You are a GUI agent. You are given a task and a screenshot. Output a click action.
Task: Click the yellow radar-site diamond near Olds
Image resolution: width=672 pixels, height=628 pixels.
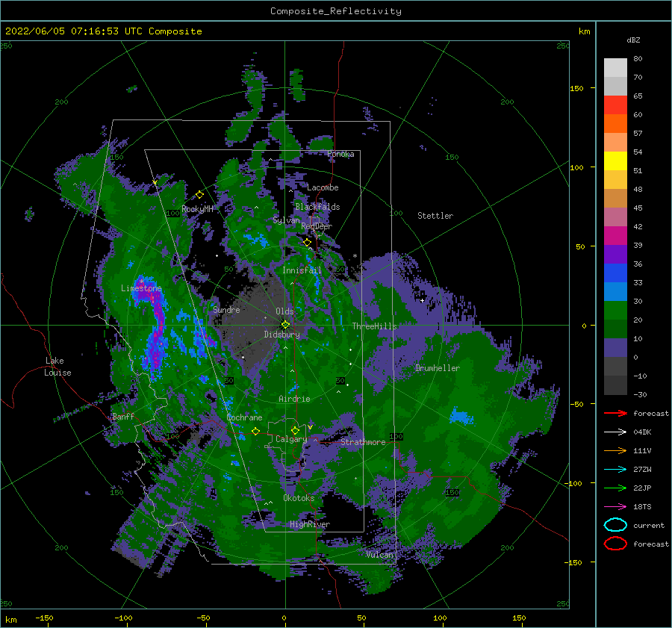[285, 325]
